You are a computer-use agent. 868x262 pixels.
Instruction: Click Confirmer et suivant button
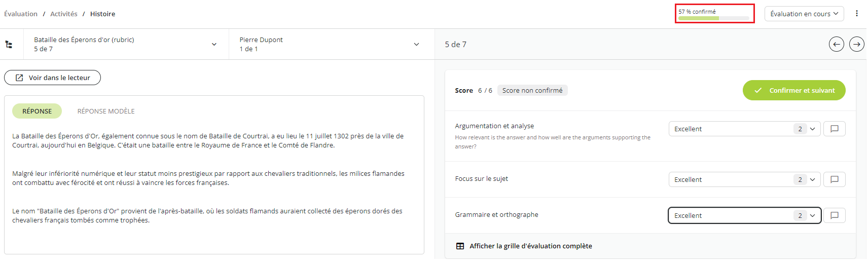coord(794,90)
